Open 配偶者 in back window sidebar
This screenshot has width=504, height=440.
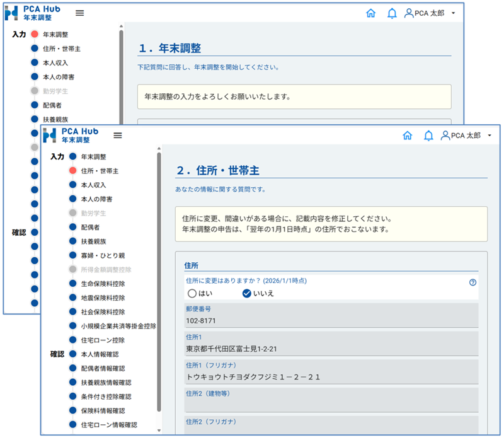pos(52,105)
